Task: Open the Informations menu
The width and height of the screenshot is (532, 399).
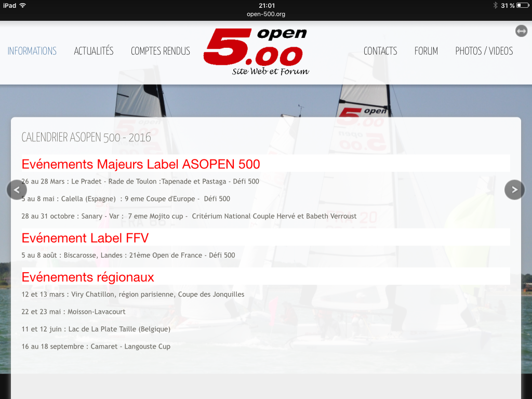Action: tap(32, 51)
